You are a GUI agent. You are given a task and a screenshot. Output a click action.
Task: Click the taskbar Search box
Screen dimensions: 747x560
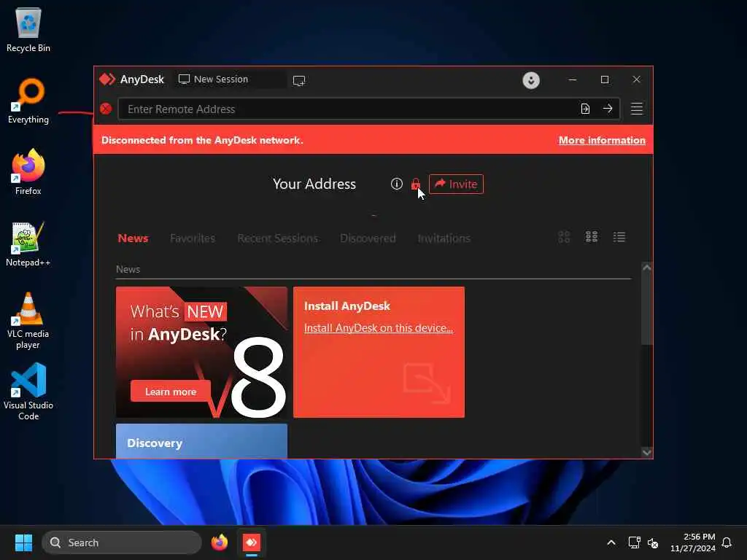(x=122, y=542)
